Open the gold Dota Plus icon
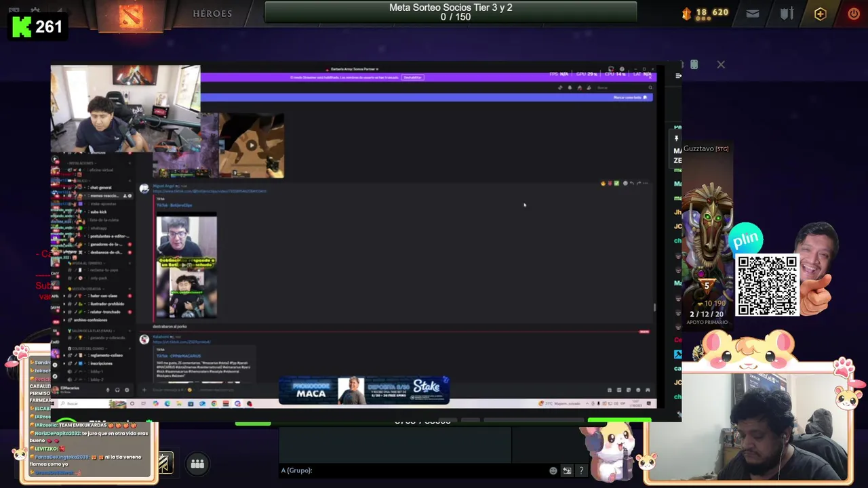The height and width of the screenshot is (488, 868). pyautogui.click(x=820, y=14)
